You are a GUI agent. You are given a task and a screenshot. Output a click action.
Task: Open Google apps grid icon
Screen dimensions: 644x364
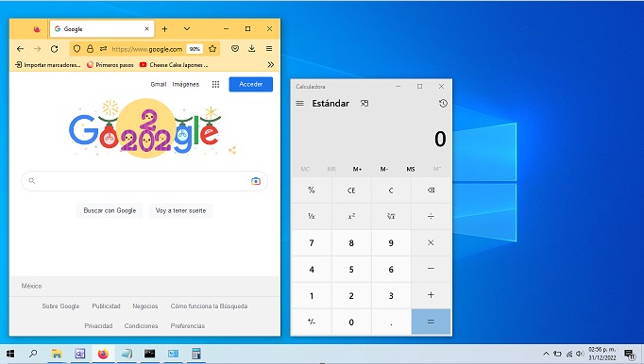click(215, 84)
